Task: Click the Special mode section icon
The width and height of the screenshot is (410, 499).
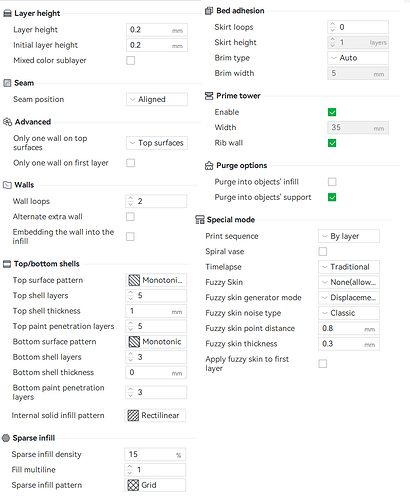Action: tap(200, 220)
